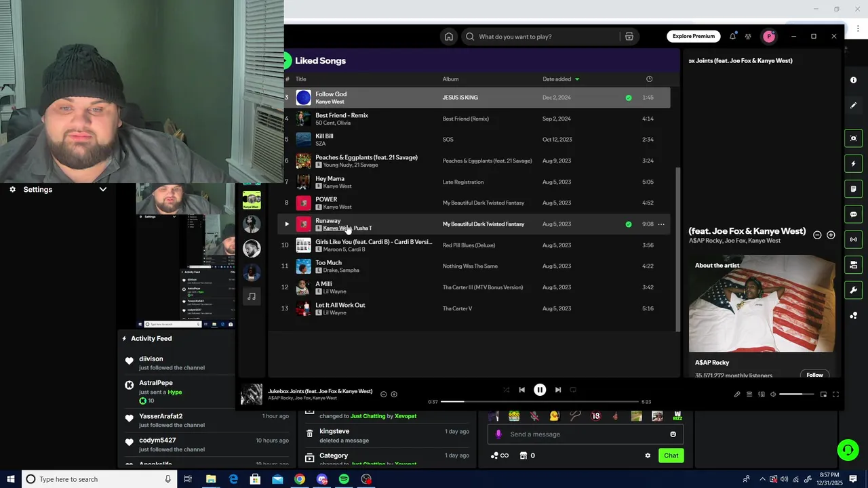Open Spotify from the Windows taskbar
Image resolution: width=868 pixels, height=488 pixels.
point(344,479)
